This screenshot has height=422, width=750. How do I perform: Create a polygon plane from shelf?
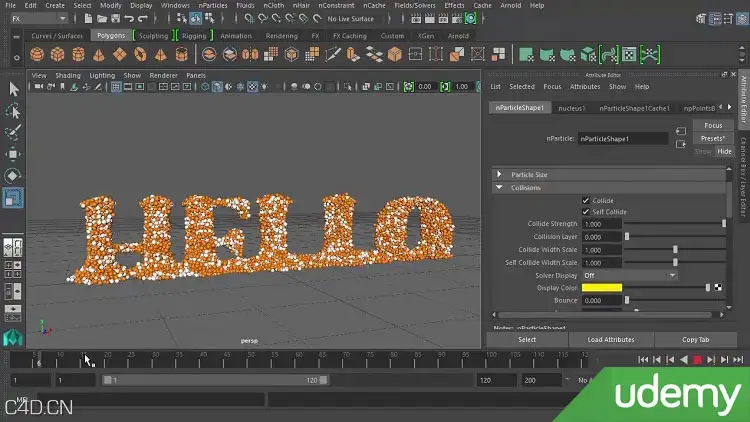tap(120, 54)
